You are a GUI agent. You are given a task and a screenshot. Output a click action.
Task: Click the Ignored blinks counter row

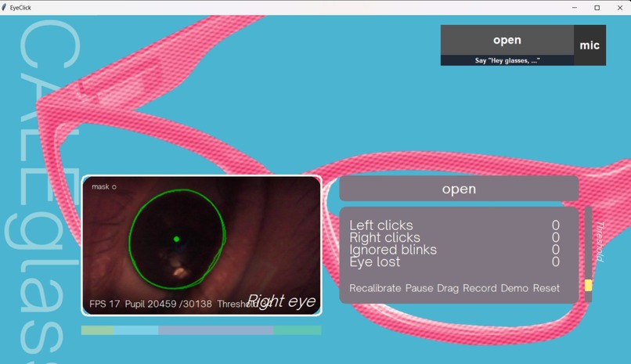point(454,250)
